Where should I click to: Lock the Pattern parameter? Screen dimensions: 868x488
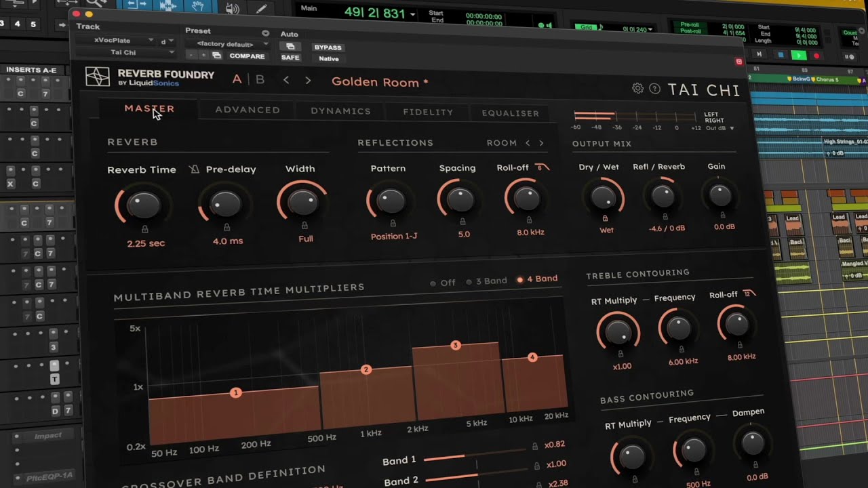click(393, 223)
